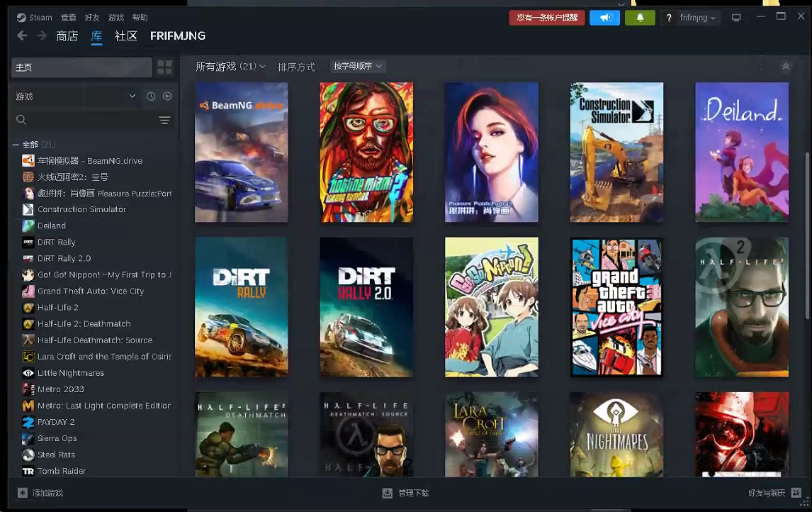Viewport: 812px width, 512px height.
Task: Collapse the shelf with double-chevron icon
Action: 786,67
